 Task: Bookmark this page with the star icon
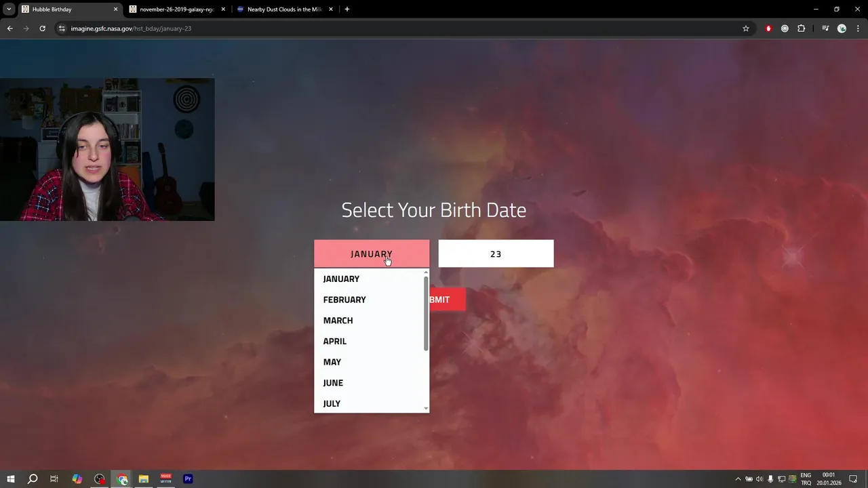tap(746, 28)
